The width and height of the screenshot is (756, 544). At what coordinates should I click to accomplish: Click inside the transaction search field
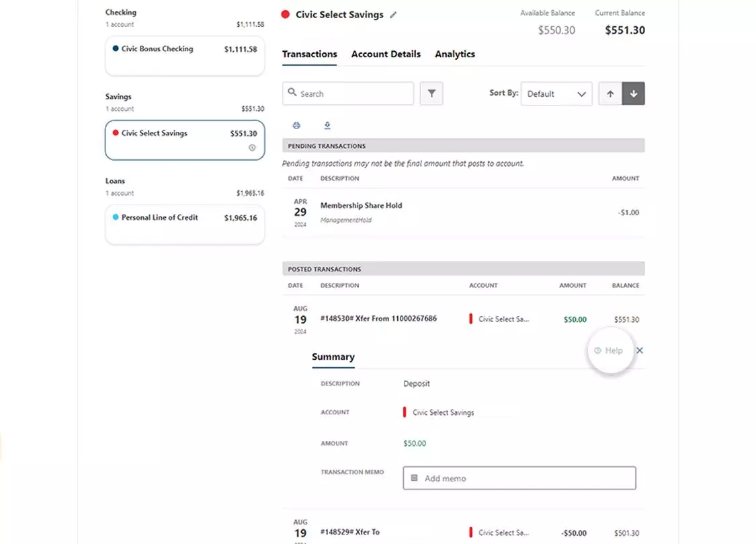347,93
